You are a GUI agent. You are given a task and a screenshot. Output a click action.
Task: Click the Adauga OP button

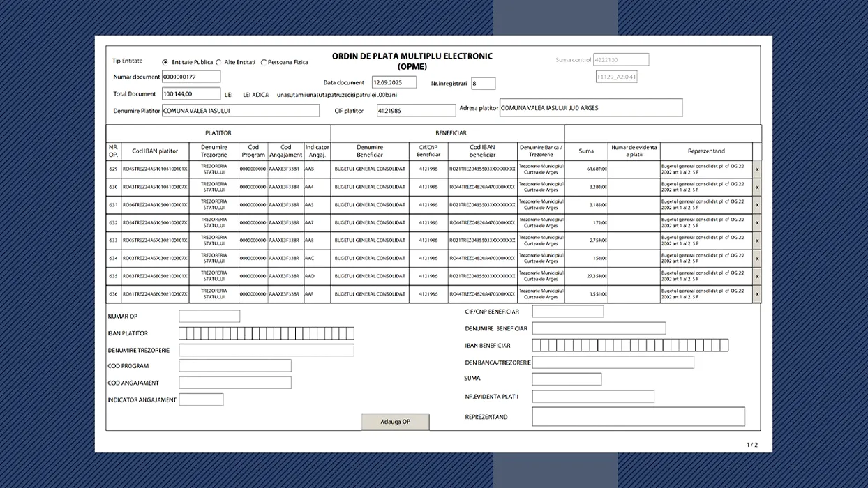click(395, 422)
